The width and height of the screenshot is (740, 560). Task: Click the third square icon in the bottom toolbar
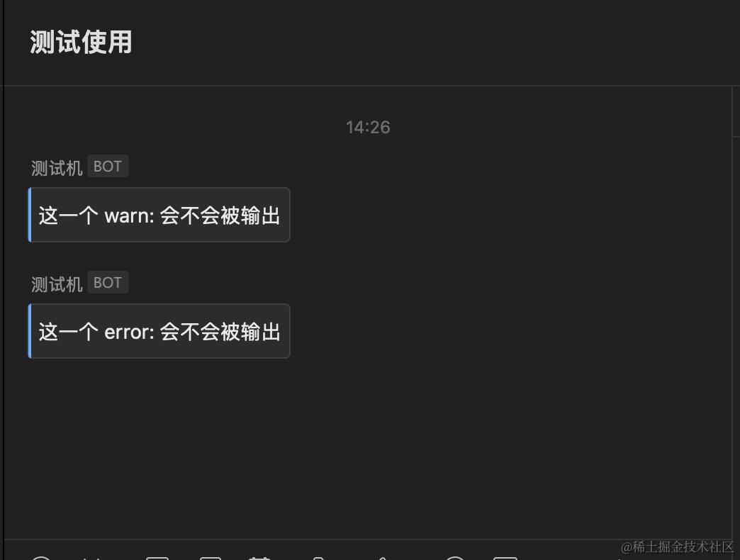(x=157, y=558)
